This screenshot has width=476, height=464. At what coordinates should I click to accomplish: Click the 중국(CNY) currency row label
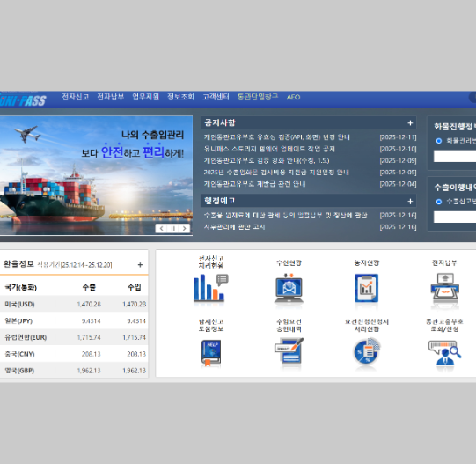(19, 354)
